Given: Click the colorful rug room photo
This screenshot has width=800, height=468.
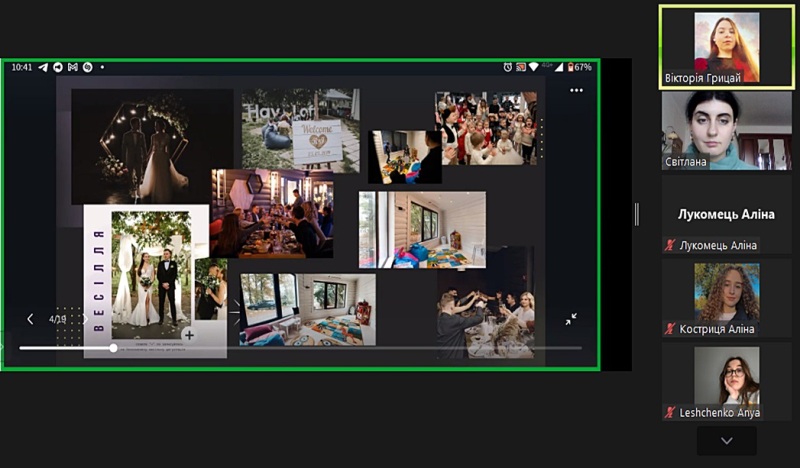Looking at the screenshot, I should click(308, 309).
